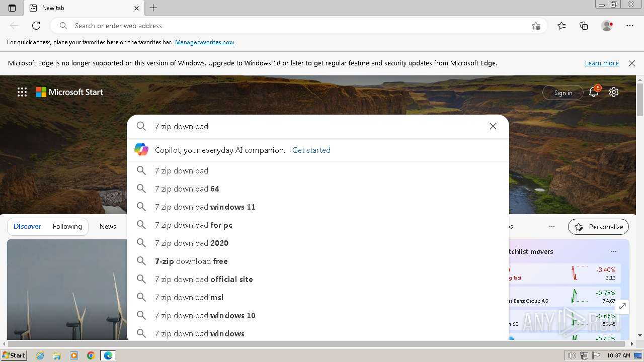
Task: Go to Microsoft Start logo
Action: coord(69,92)
